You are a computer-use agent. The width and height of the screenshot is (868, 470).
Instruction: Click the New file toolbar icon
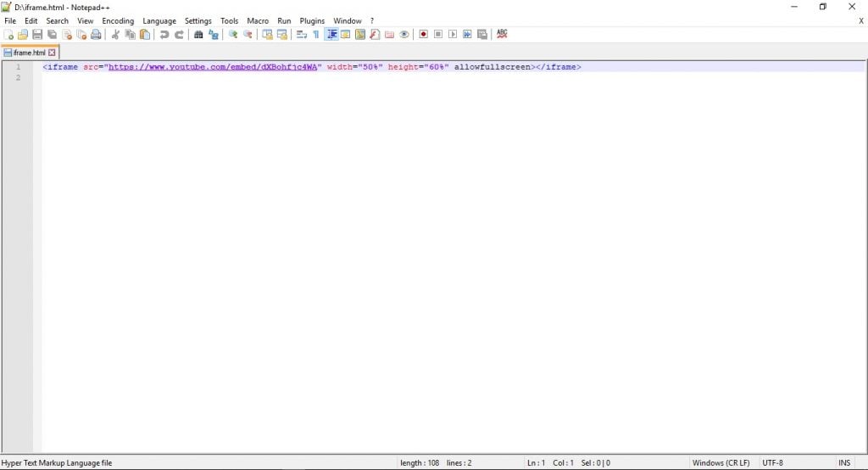click(8, 35)
